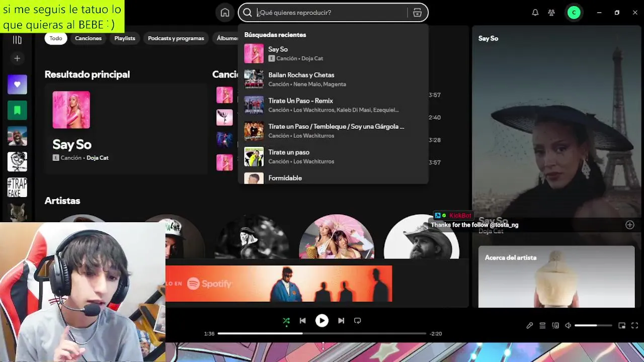The image size is (644, 362).
Task: Open the #TRAP FAKE playlist in sidebar
Action: click(17, 187)
